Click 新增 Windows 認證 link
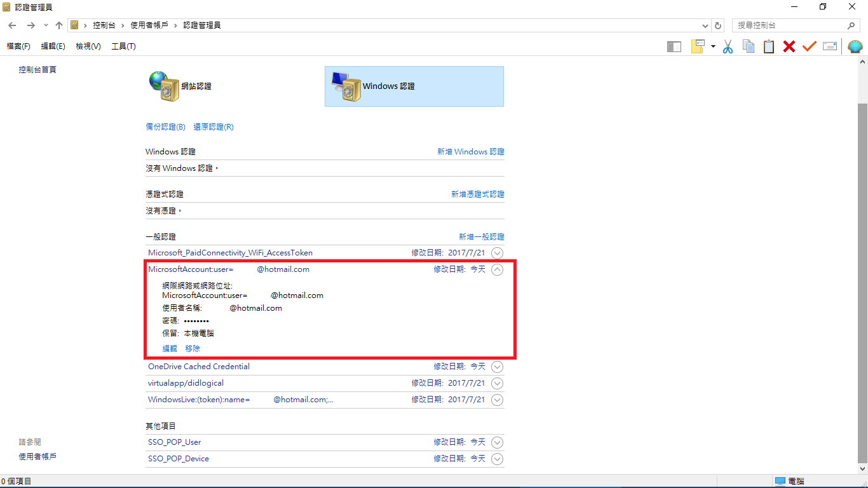Screen dimensions: 868x488 pos(471,152)
